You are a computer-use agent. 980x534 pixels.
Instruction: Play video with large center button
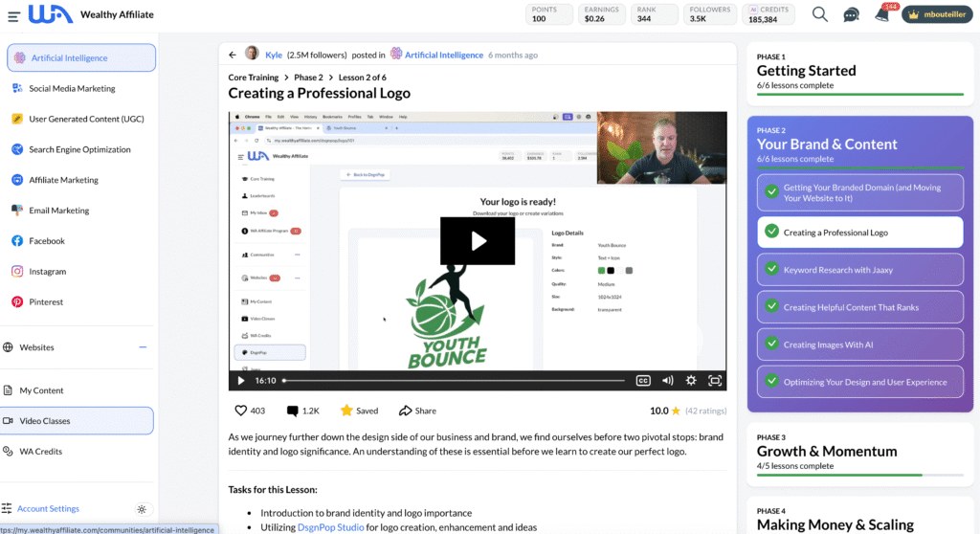coord(478,241)
